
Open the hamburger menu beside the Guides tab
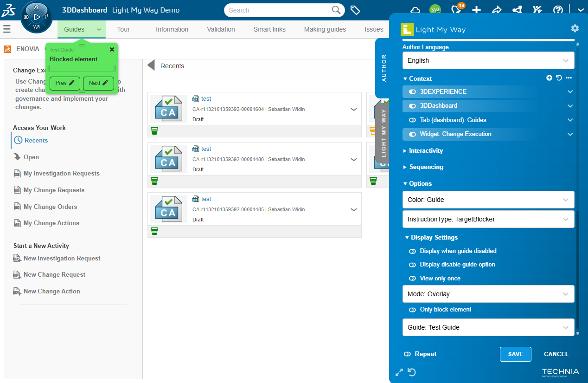click(7, 29)
